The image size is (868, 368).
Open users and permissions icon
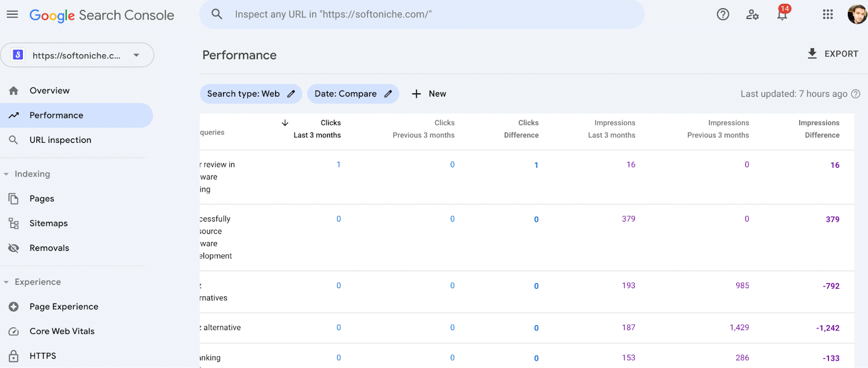[x=752, y=15]
